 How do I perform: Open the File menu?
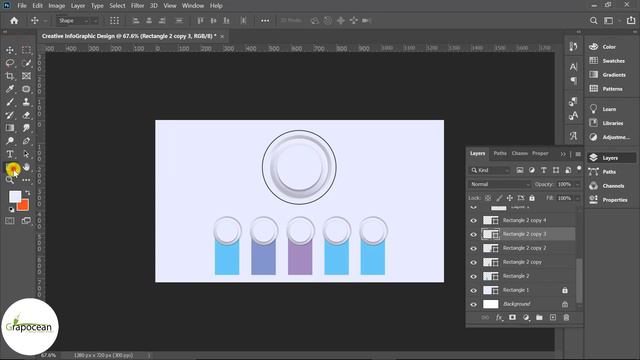point(22,6)
